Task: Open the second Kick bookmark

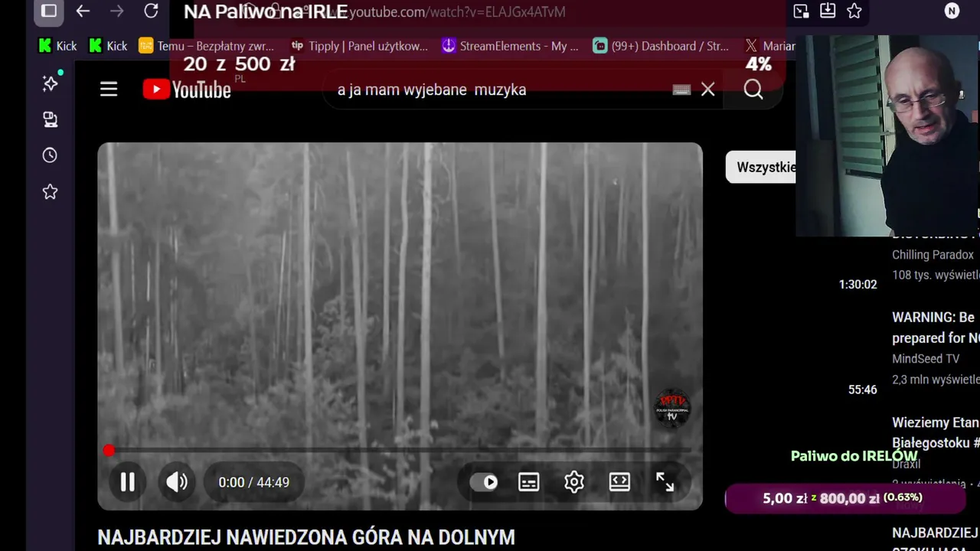Action: coord(108,46)
